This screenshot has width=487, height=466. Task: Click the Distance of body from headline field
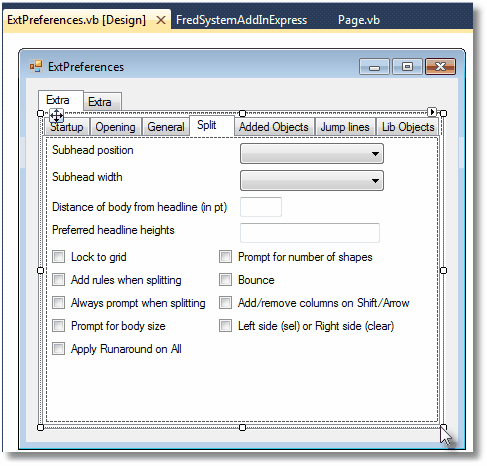coord(261,207)
